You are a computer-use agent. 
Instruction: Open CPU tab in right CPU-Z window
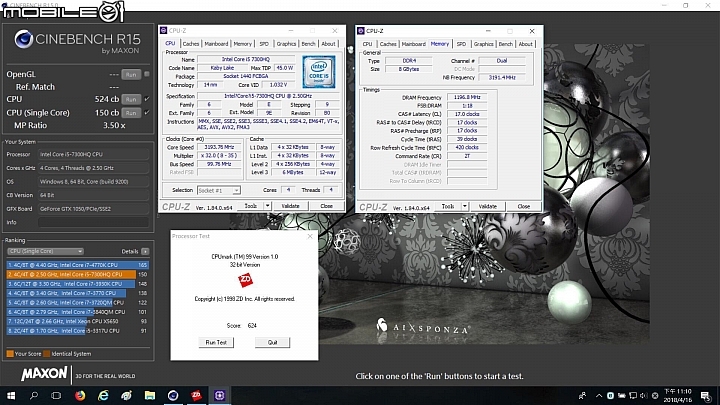(367, 44)
